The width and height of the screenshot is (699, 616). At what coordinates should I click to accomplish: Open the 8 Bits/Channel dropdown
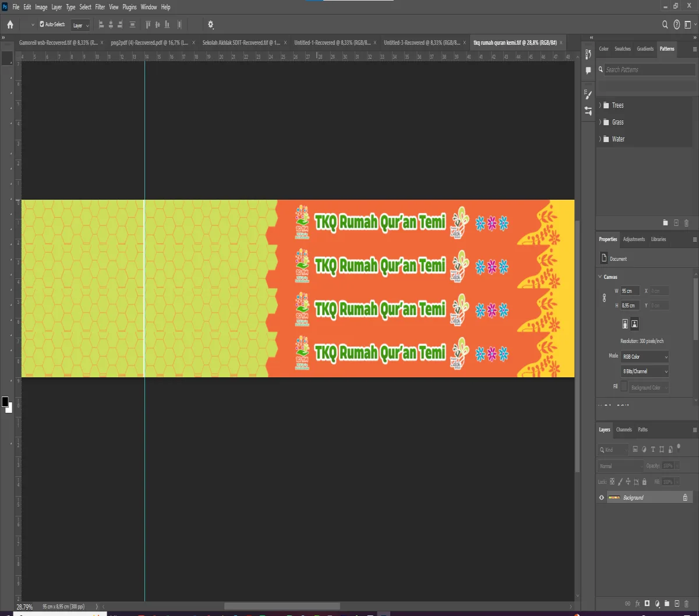click(645, 371)
